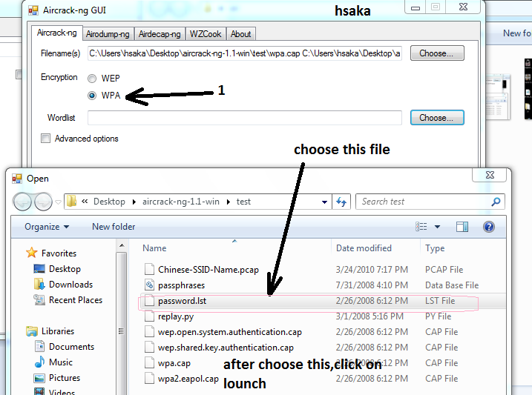Click the refresh button in address bar
Screen dimensions: 532x395
tap(341, 202)
